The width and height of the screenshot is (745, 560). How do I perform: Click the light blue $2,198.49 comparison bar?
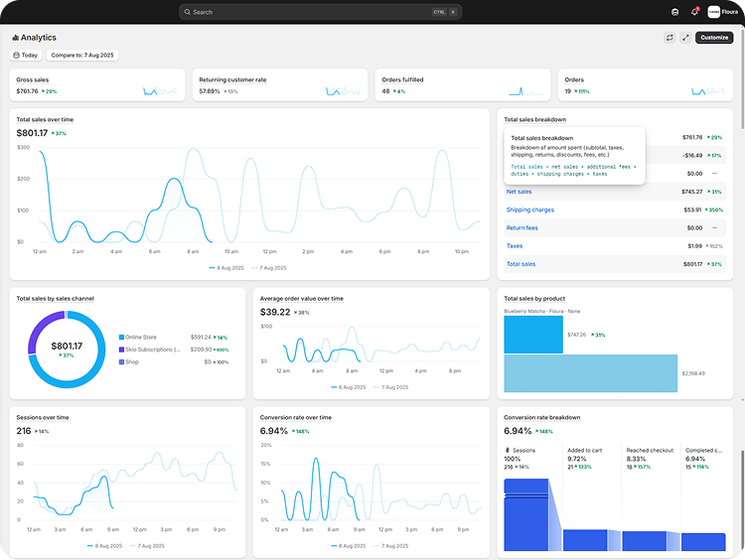(x=591, y=373)
